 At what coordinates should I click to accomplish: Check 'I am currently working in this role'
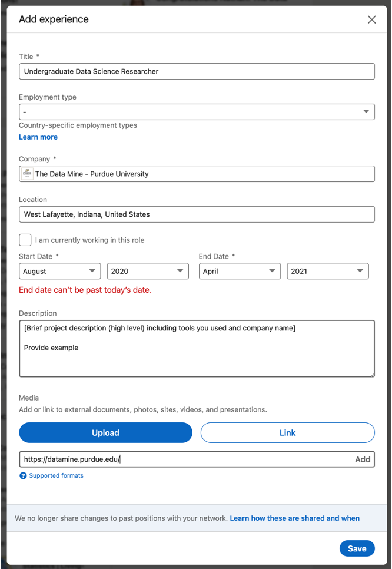point(25,240)
